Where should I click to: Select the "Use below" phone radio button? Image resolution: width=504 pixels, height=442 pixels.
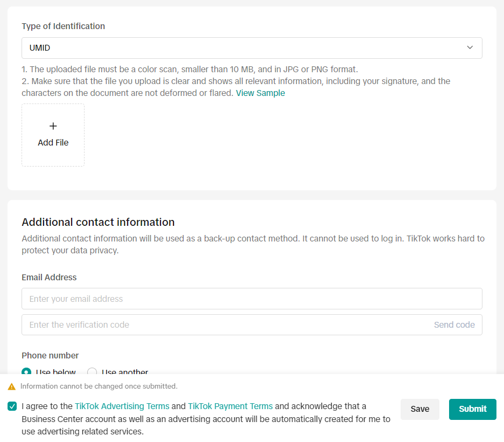pos(27,372)
